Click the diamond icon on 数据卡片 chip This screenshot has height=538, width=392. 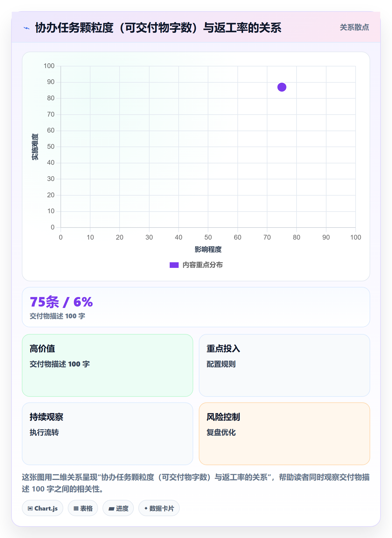tap(146, 508)
